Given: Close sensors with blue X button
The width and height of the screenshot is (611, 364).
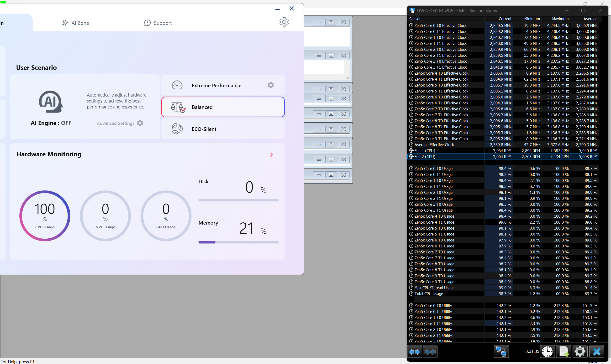Looking at the screenshot, I should [596, 352].
